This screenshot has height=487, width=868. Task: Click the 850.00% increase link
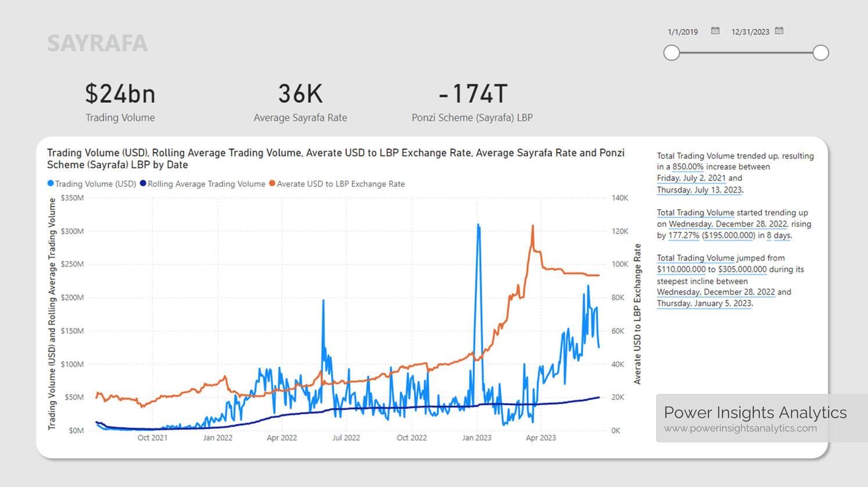pos(688,167)
